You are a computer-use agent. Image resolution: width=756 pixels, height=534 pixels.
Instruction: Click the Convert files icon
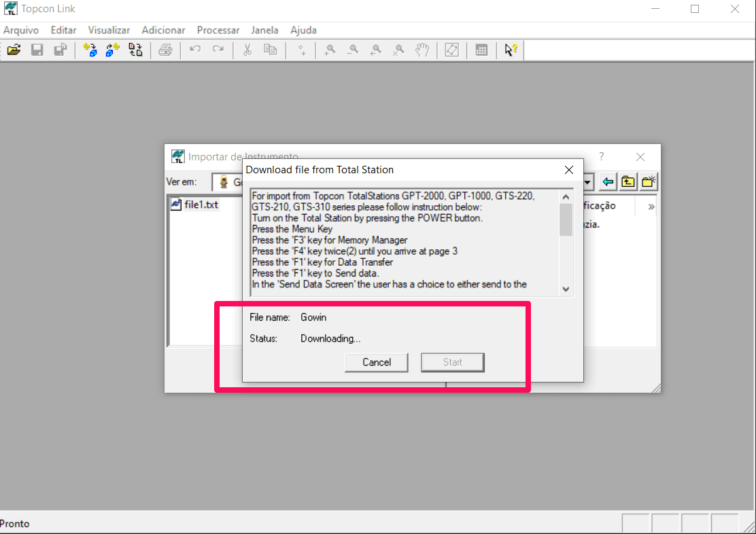[x=135, y=50]
